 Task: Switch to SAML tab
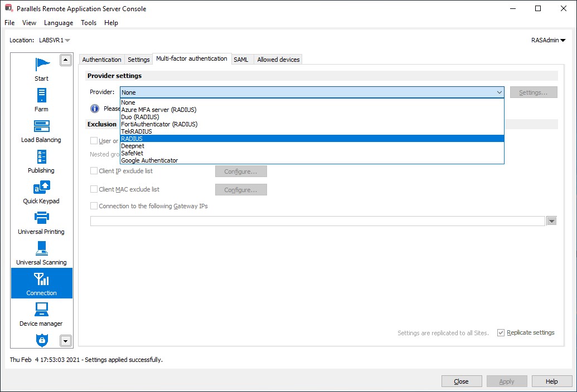241,60
